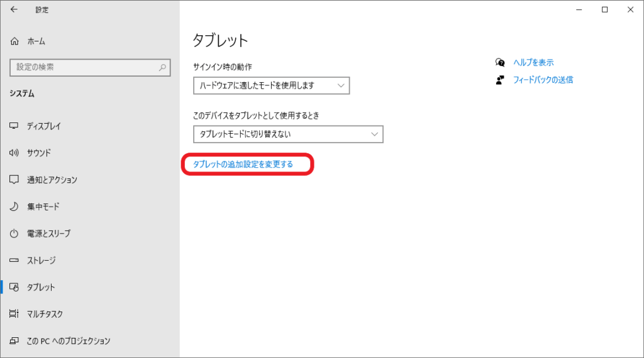The height and width of the screenshot is (358, 644).
Task: Click the Notifications and actions icon
Action: [14, 180]
